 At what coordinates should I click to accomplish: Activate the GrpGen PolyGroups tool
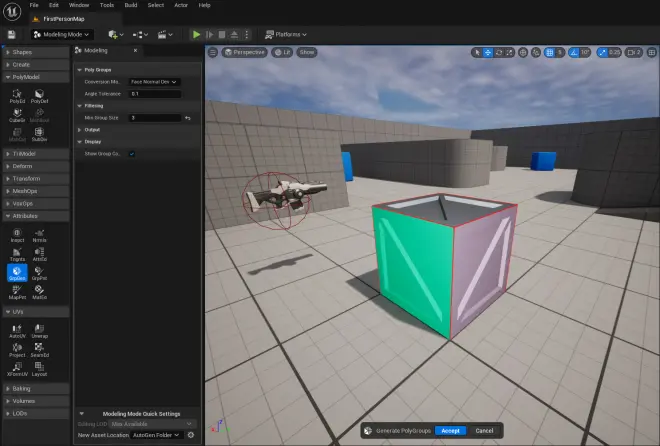pyautogui.click(x=17, y=273)
